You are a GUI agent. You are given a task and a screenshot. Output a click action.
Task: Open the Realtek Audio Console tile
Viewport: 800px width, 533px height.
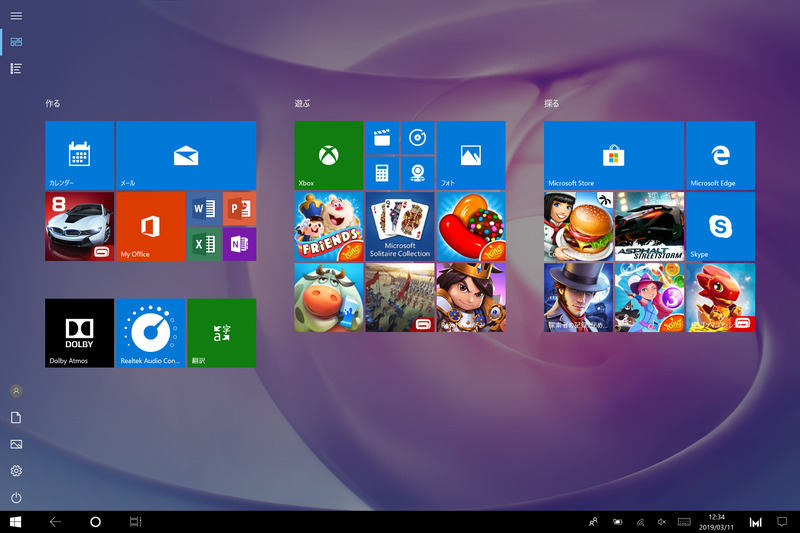pos(151,333)
